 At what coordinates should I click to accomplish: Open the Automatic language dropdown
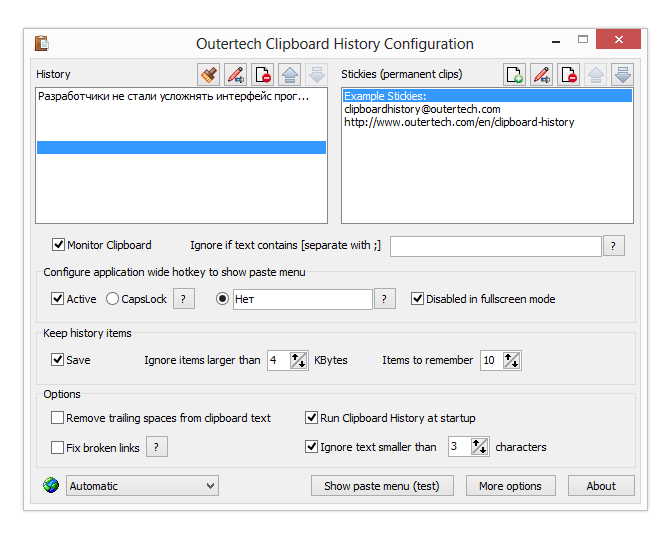click(142, 486)
